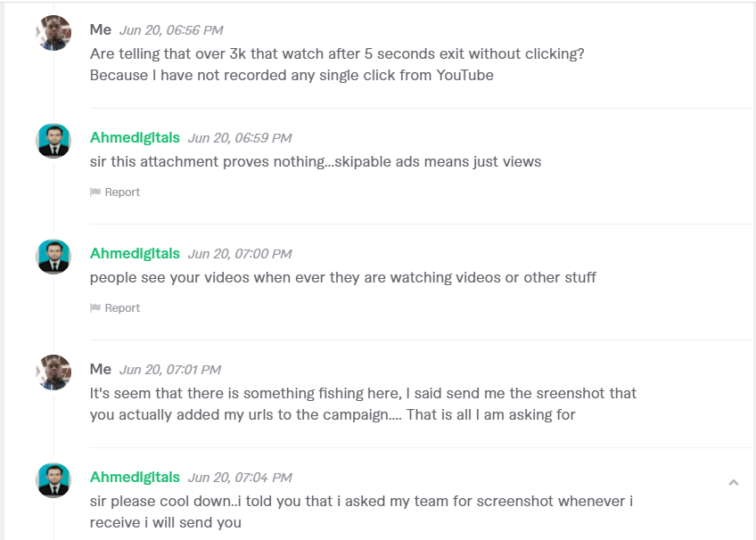Open Ahmedigitals avatar on the 07:00 PM message
The height and width of the screenshot is (540, 756).
click(53, 257)
